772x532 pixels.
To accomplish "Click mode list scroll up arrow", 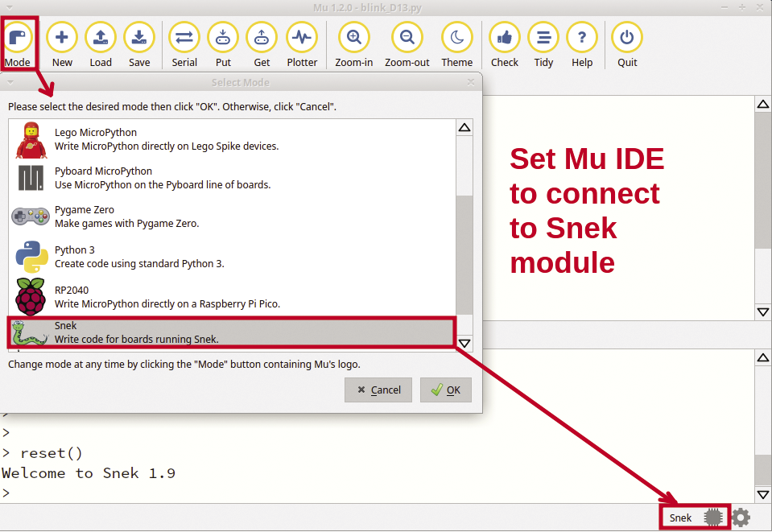I will 464,127.
